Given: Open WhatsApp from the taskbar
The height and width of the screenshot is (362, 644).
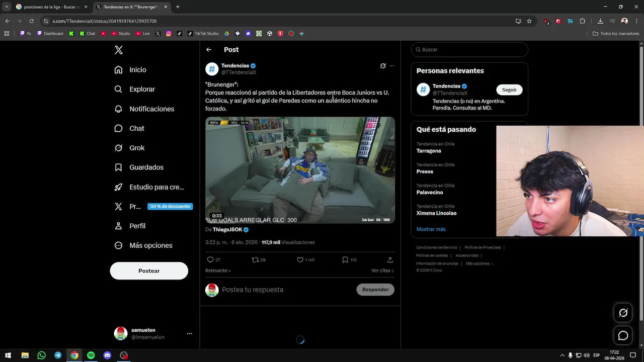Looking at the screenshot, I should (x=41, y=355).
